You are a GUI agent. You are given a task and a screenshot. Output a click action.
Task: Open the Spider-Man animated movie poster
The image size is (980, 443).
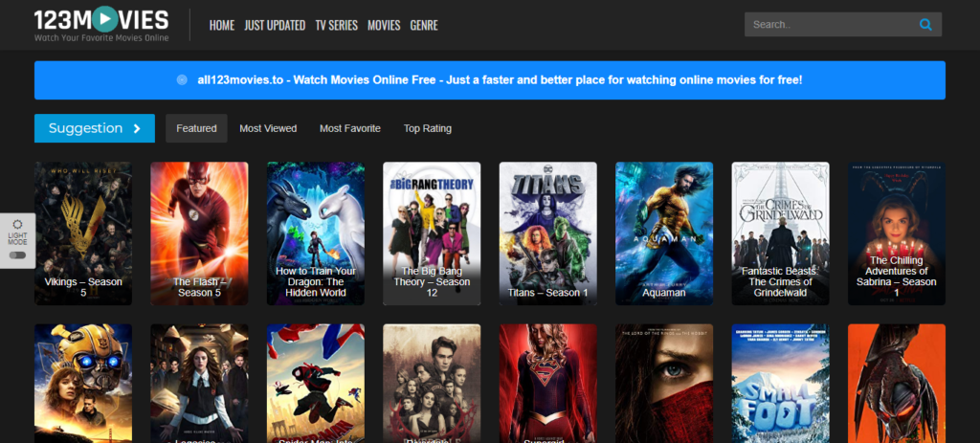point(316,383)
